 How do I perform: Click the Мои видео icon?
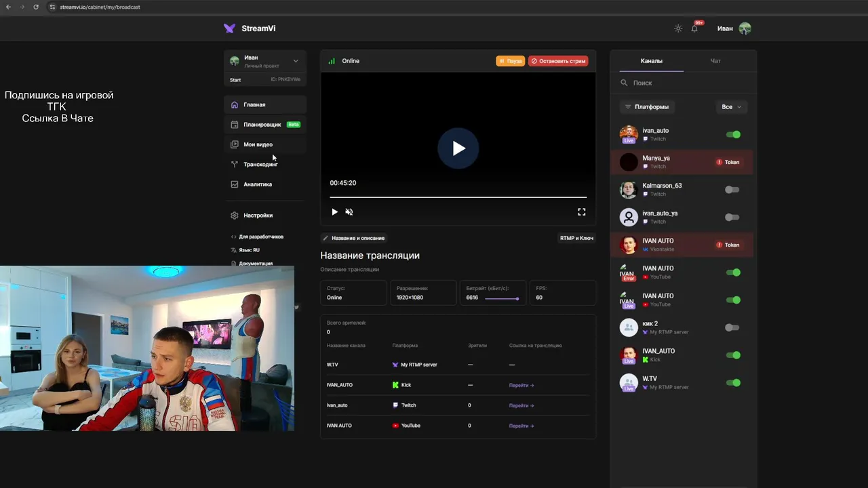click(x=235, y=144)
